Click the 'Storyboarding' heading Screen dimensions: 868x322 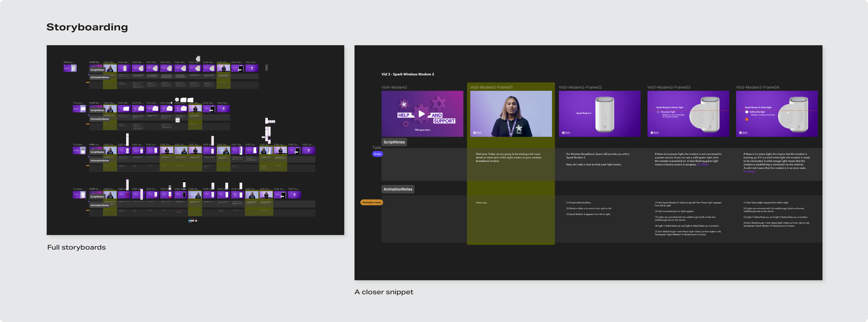pyautogui.click(x=87, y=27)
